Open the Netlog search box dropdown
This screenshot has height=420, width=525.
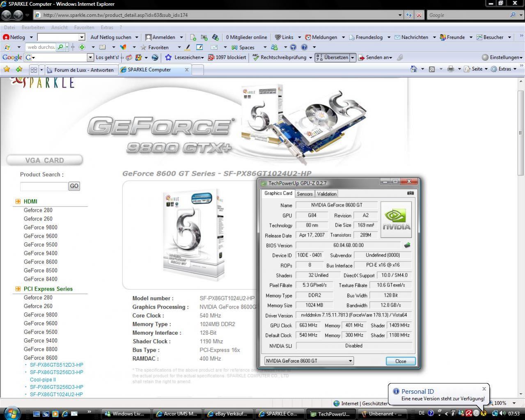click(81, 37)
